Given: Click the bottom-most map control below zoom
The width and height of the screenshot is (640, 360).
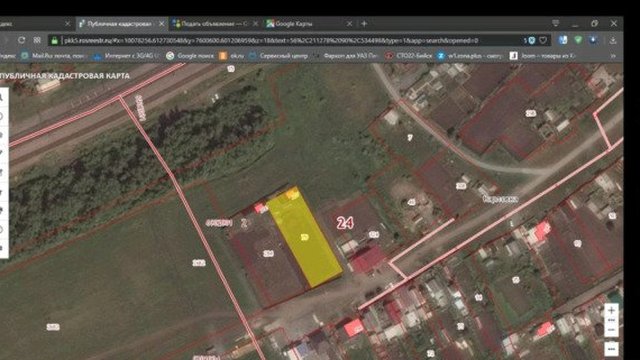Looking at the screenshot, I should pos(611,349).
